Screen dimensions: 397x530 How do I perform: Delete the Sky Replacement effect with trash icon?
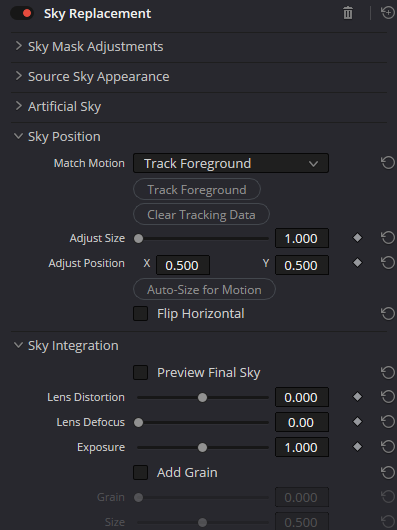tap(348, 14)
